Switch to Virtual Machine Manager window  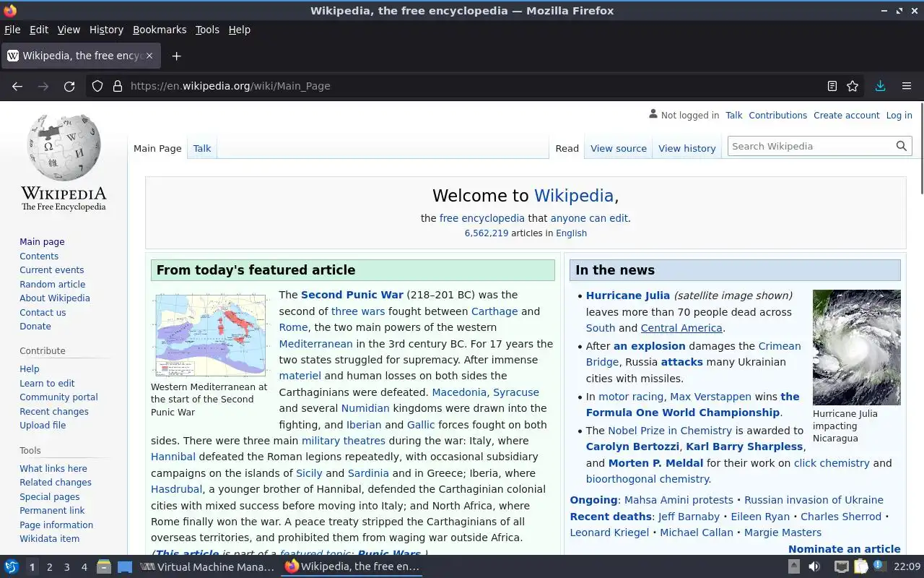[x=207, y=567]
